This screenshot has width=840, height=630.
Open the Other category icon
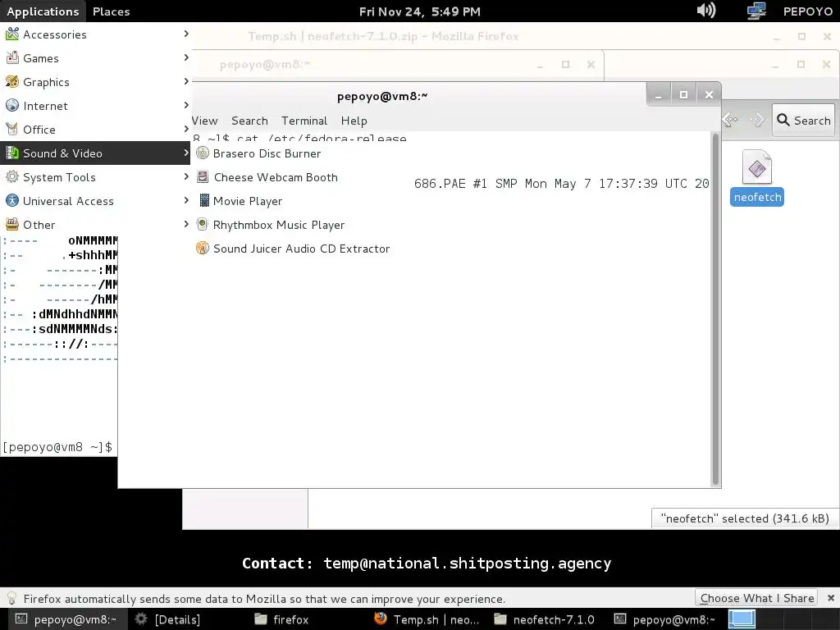(x=11, y=225)
